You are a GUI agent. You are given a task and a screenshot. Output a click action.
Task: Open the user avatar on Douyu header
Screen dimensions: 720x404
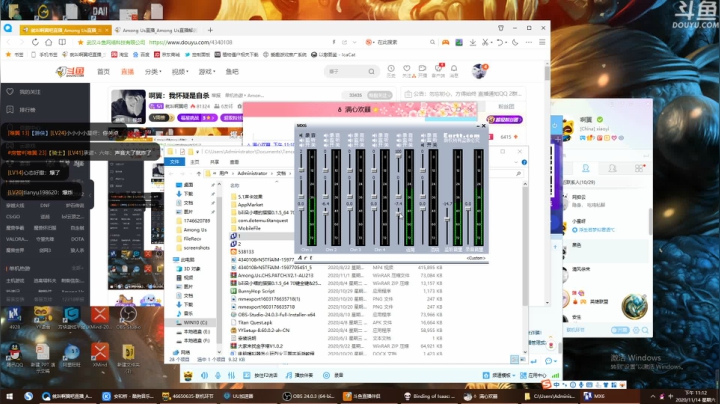point(479,71)
